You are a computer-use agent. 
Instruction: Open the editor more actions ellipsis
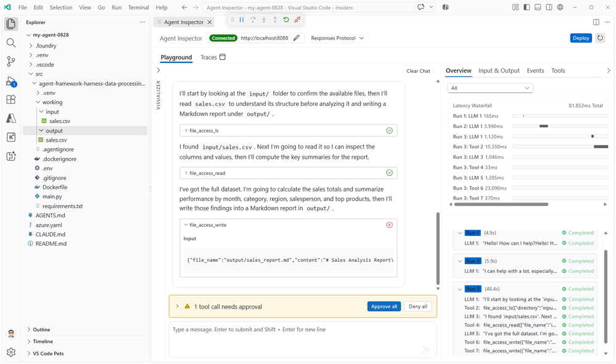[x=607, y=22]
